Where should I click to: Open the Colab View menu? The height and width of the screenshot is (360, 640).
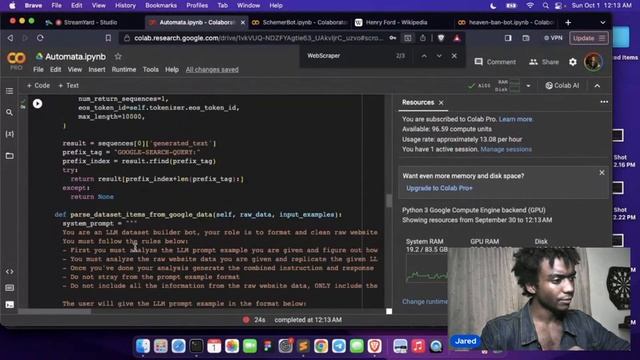pyautogui.click(x=75, y=69)
